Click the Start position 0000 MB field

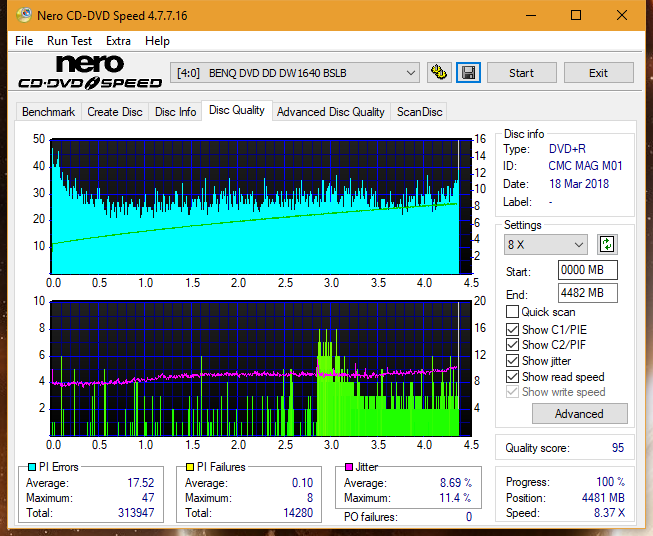587,270
